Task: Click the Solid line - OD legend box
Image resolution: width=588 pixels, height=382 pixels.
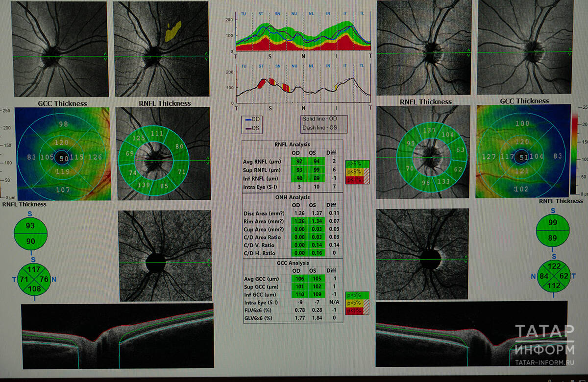Action: coord(323,119)
